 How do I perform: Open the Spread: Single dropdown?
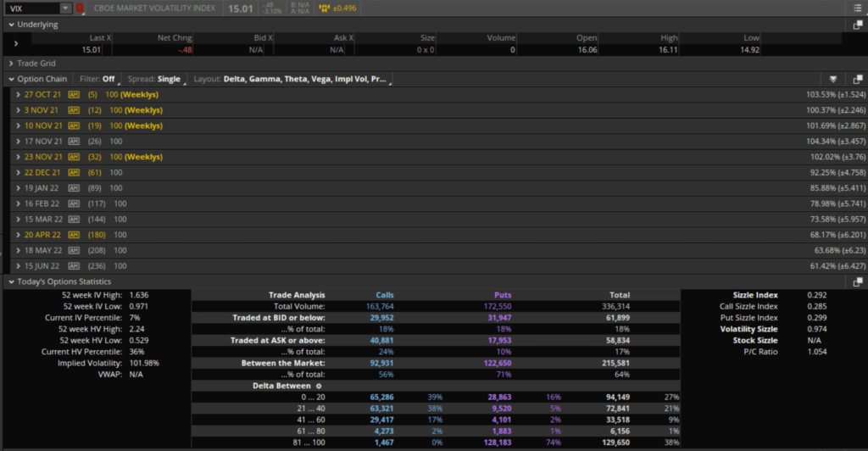click(156, 79)
